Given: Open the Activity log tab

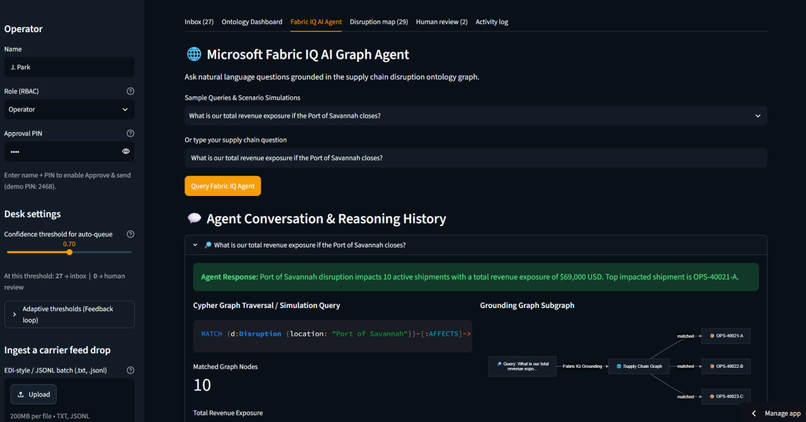Looking at the screenshot, I should pyautogui.click(x=491, y=22).
